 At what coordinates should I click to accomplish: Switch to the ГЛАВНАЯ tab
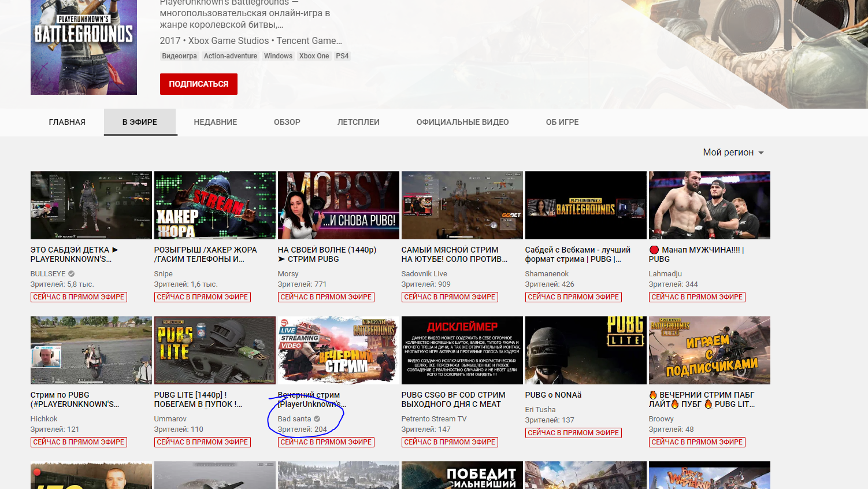click(x=67, y=122)
